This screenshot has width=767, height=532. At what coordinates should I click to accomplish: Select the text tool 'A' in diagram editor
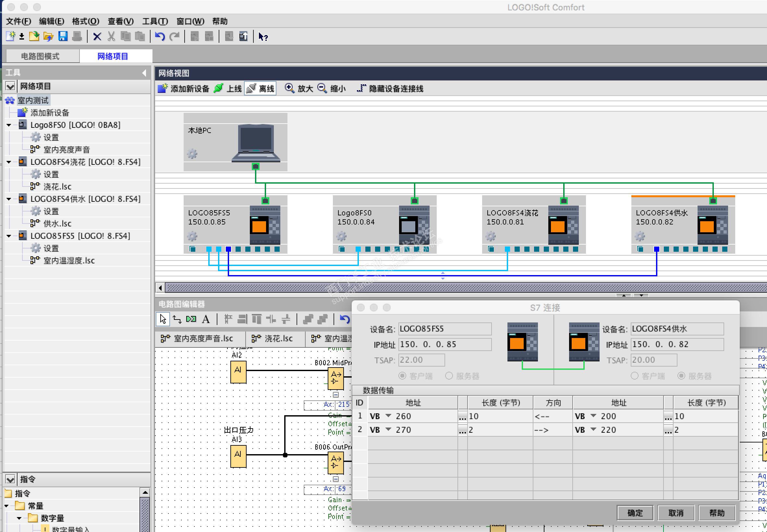coord(206,319)
